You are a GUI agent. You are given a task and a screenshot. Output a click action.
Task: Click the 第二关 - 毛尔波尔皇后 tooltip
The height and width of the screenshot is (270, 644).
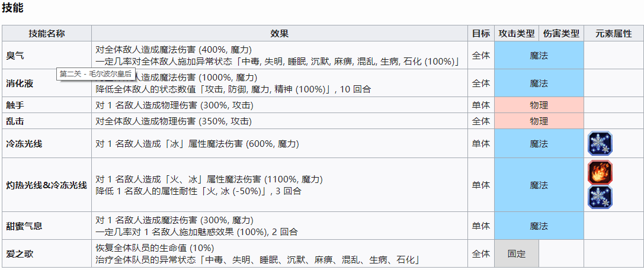(x=96, y=74)
